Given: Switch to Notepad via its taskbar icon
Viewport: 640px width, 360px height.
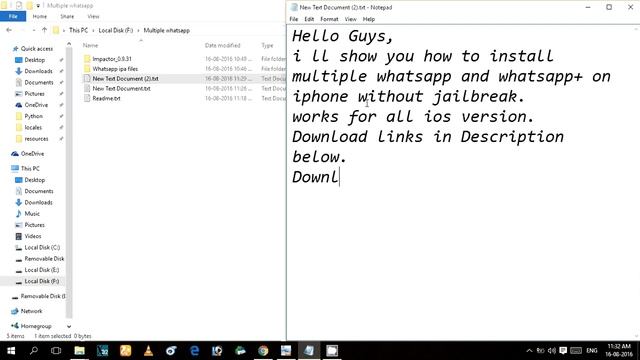Looking at the screenshot, I should click(x=309, y=351).
